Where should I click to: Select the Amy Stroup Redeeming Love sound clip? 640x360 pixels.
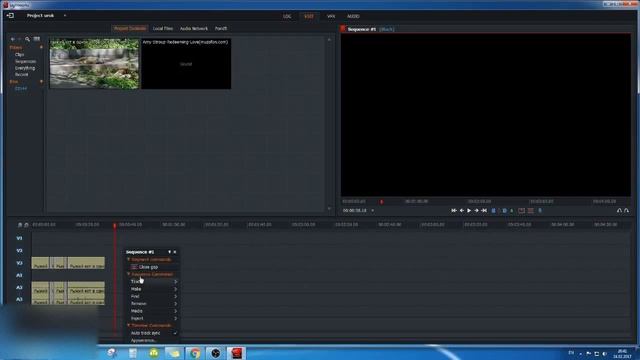tap(186, 64)
